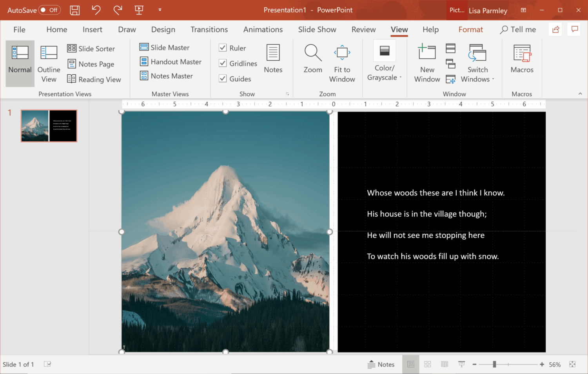Open the Transitions tab
Viewport: 588px width, 374px height.
209,29
